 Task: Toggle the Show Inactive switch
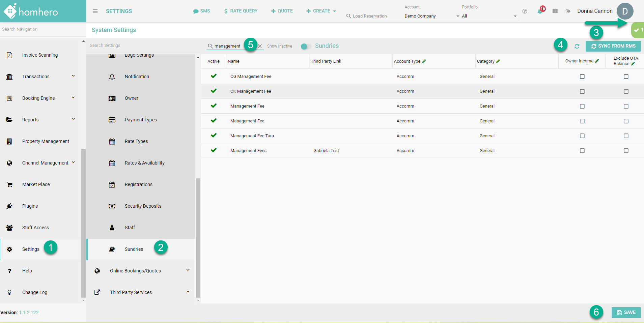tap(306, 46)
